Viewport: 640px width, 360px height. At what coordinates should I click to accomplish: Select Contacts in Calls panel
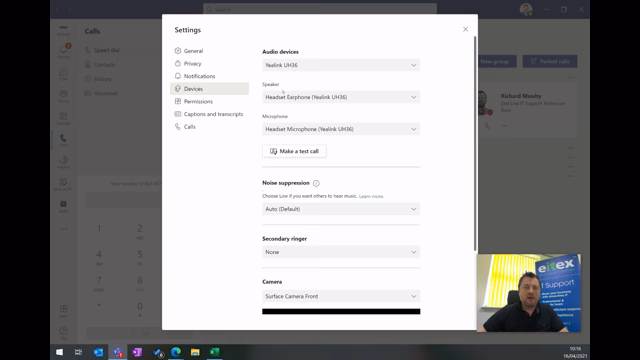(x=100, y=64)
